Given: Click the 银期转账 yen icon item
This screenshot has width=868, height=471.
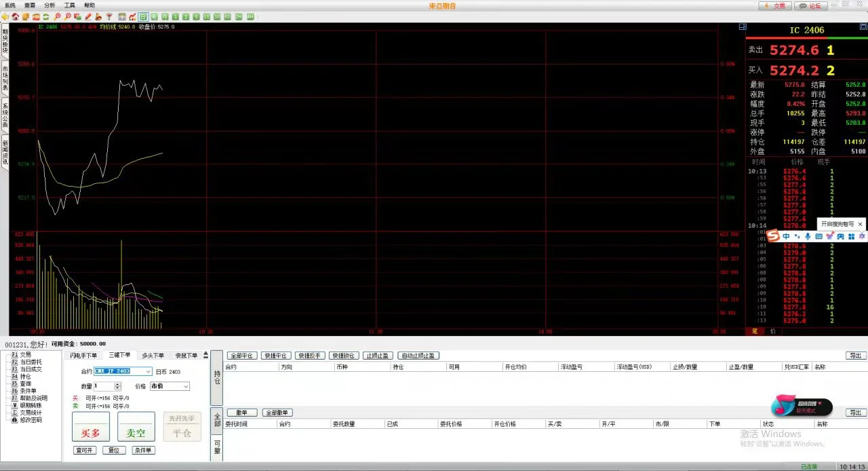Looking at the screenshot, I should [x=26, y=405].
